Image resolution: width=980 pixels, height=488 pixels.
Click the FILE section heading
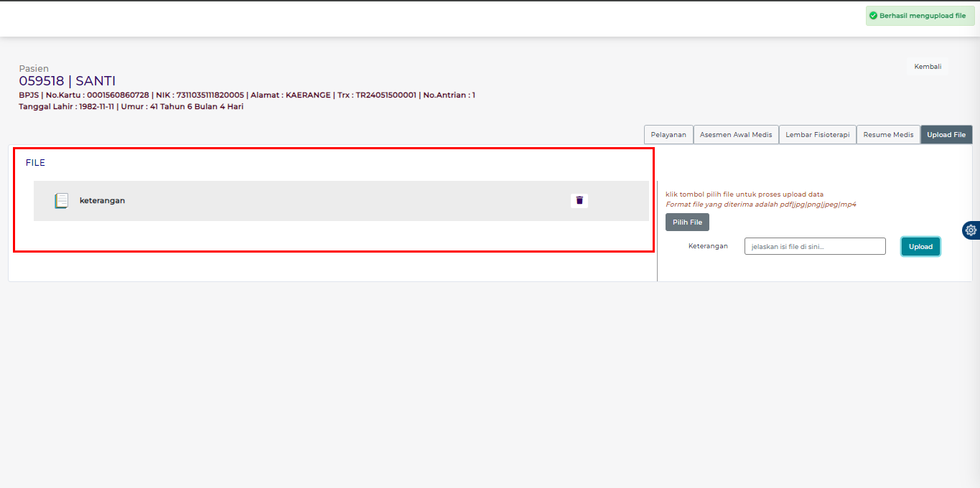tap(35, 163)
